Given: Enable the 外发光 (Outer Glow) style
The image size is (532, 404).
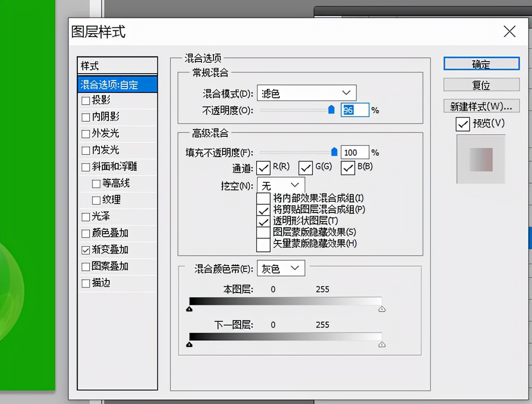Looking at the screenshot, I should tap(86, 133).
